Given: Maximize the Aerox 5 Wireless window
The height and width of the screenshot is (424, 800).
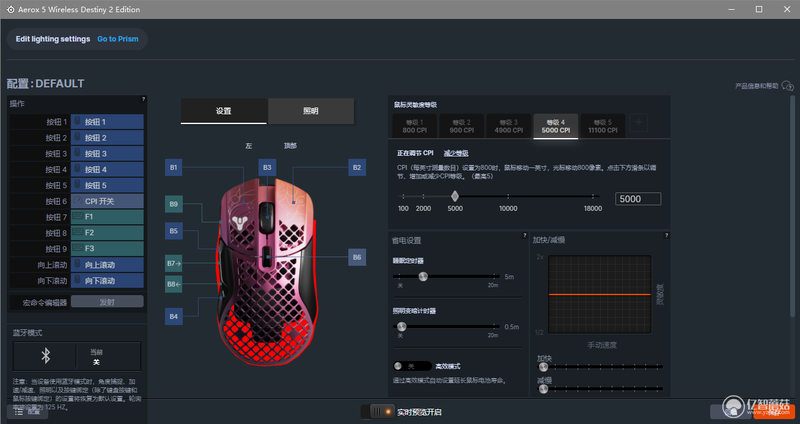Looking at the screenshot, I should click(x=759, y=9).
